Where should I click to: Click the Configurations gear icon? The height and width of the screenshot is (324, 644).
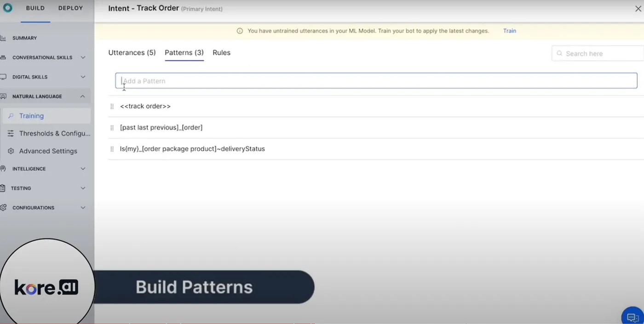(x=3, y=208)
